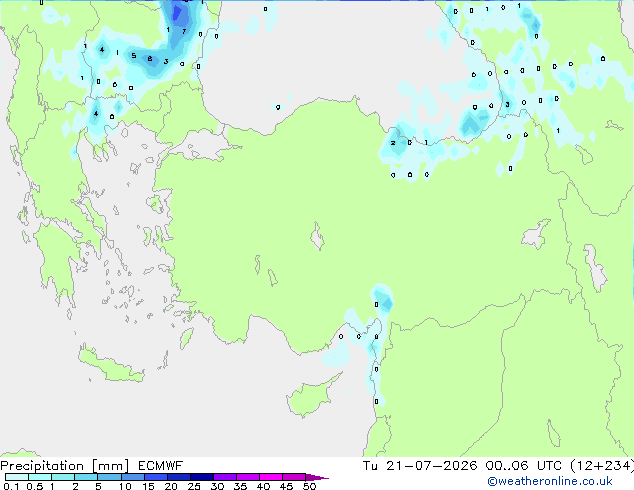Image resolution: width=634 pixels, height=490 pixels.
Task: Pick the 1–2 mm legend swatch
Action: (63, 477)
